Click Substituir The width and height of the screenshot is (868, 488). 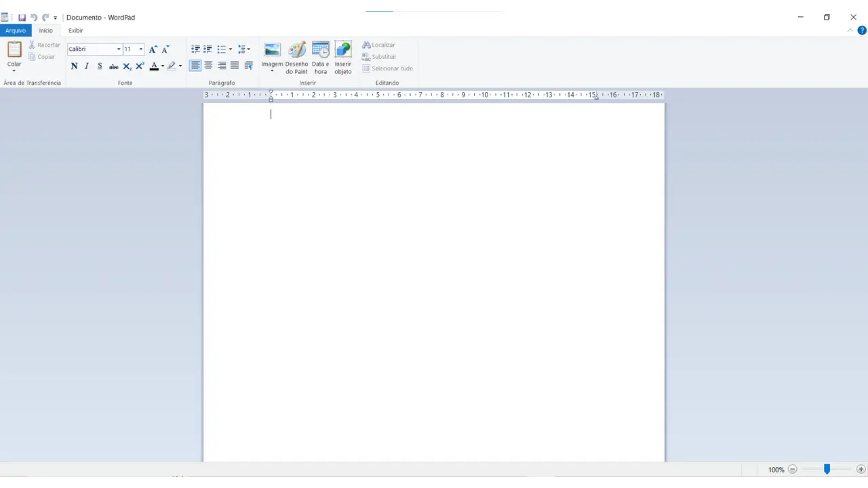tap(379, 57)
